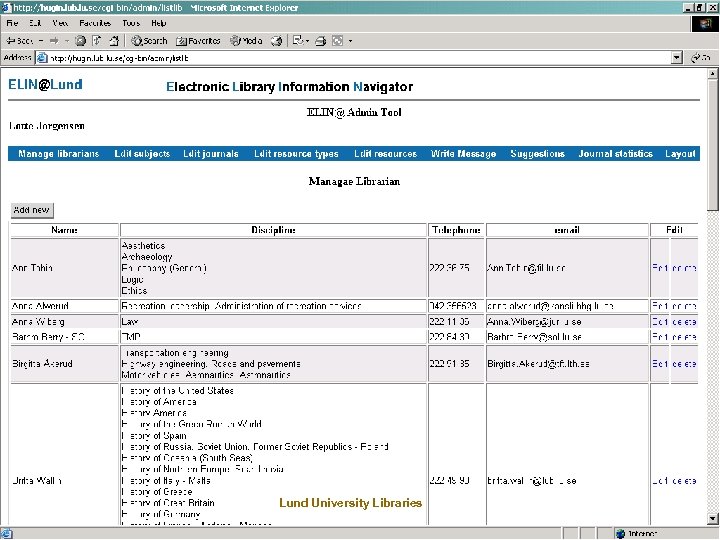Open the Media toolbar pane
The height and width of the screenshot is (540, 720).
coord(247,41)
